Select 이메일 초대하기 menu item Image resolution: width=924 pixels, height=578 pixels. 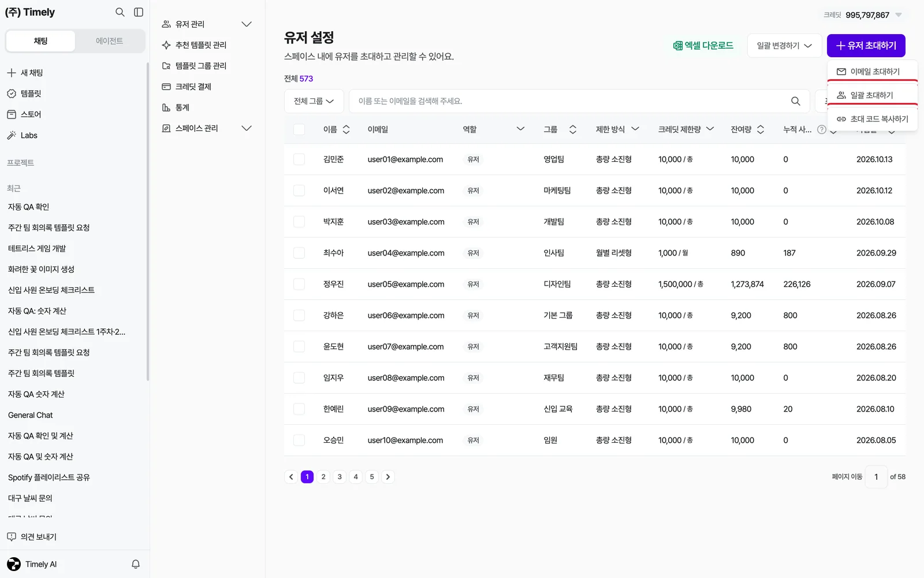click(x=872, y=72)
